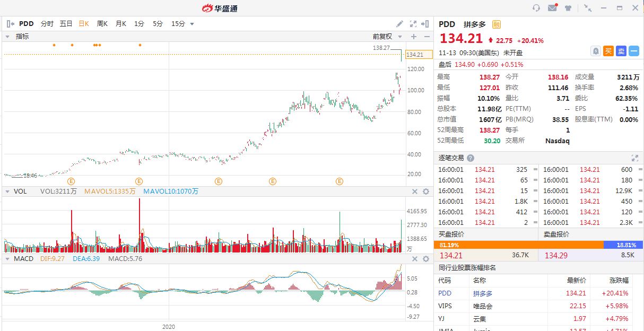Open more time periods dropdown after 15分

tap(192, 24)
